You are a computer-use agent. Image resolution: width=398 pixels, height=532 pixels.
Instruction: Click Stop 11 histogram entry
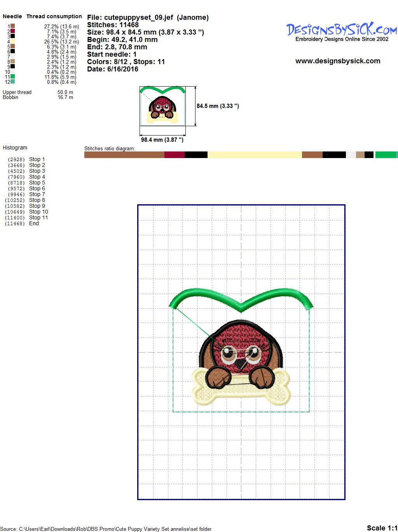click(x=38, y=217)
